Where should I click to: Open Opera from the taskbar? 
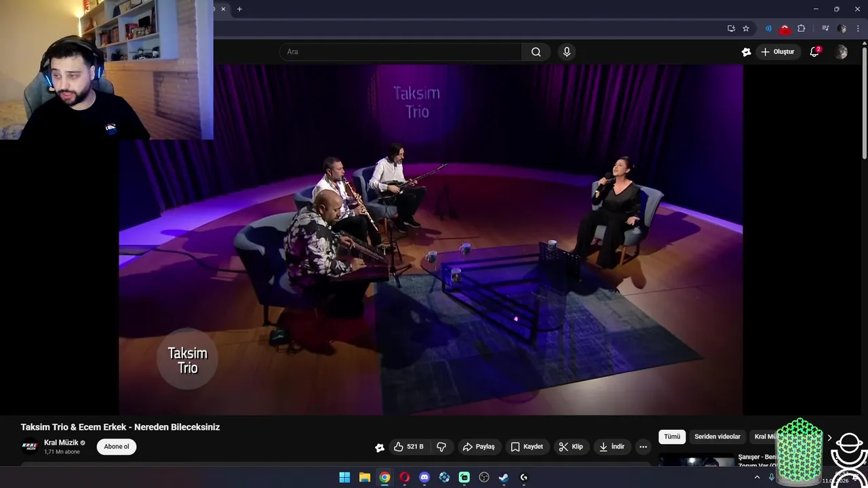click(404, 477)
